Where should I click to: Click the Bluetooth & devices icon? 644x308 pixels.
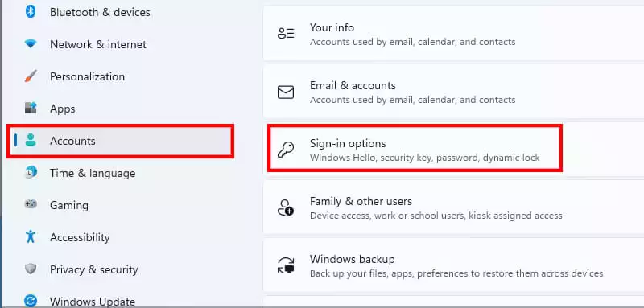(x=31, y=12)
